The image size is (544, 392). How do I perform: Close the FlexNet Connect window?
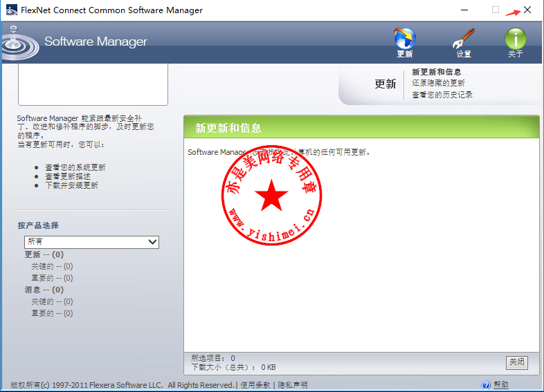(x=527, y=10)
